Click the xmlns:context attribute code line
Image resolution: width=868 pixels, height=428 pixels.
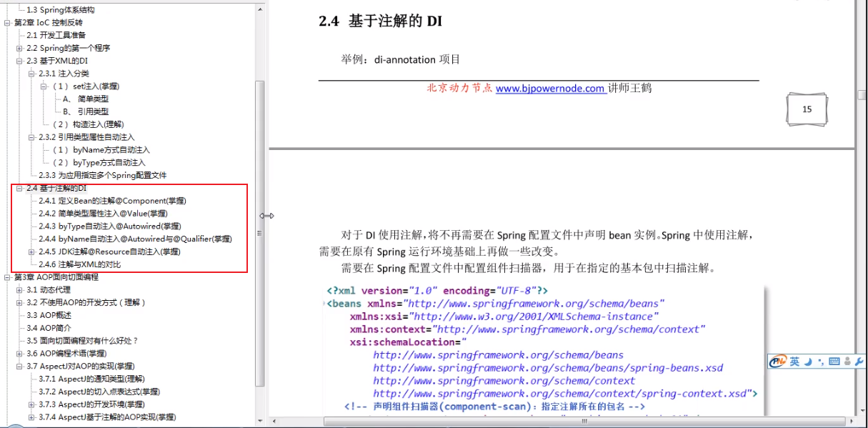[527, 329]
